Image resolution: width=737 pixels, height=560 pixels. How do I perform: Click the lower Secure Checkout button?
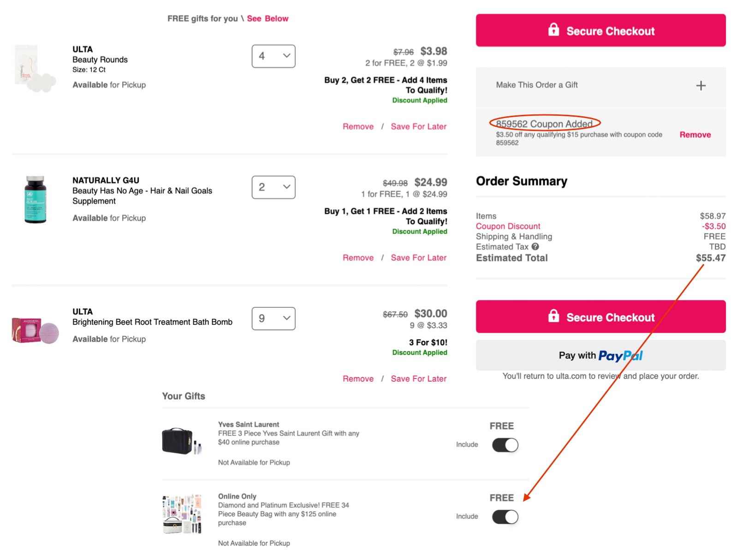coord(600,317)
